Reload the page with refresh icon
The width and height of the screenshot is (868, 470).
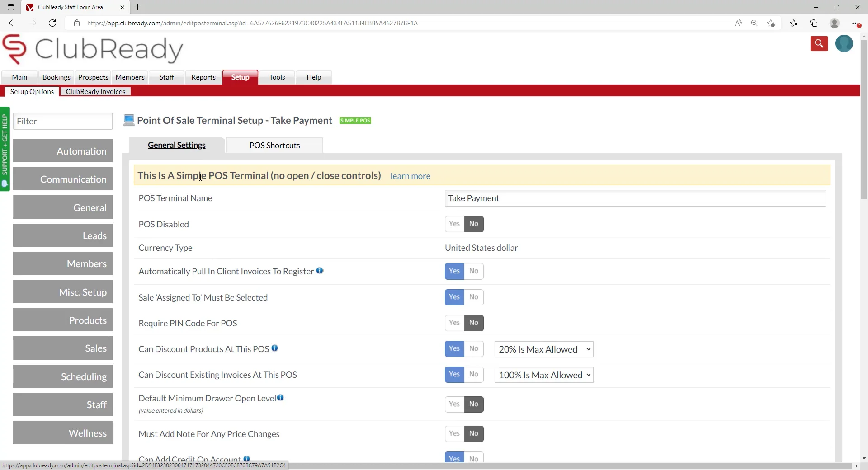(52, 23)
